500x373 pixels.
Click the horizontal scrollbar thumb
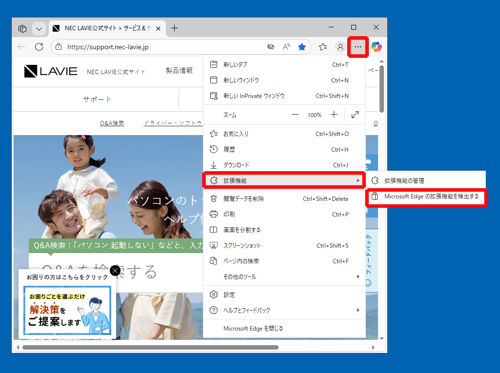click(150, 347)
